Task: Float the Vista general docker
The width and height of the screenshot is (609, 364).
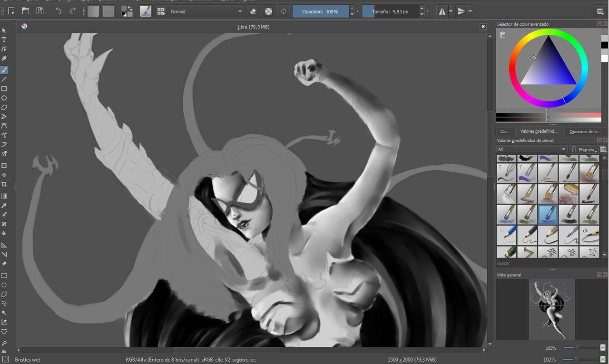Action: 599,275
